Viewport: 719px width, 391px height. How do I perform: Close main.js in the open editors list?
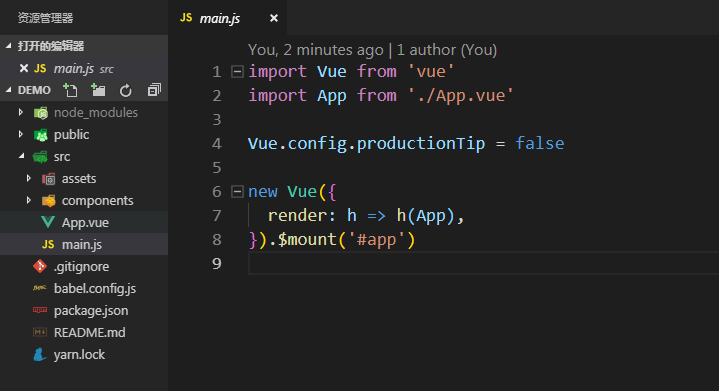pyautogui.click(x=24, y=68)
